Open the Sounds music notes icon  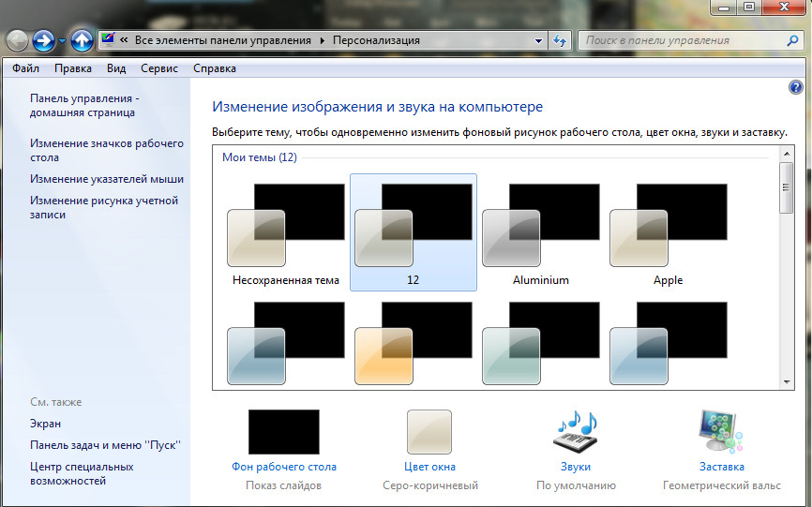576,433
